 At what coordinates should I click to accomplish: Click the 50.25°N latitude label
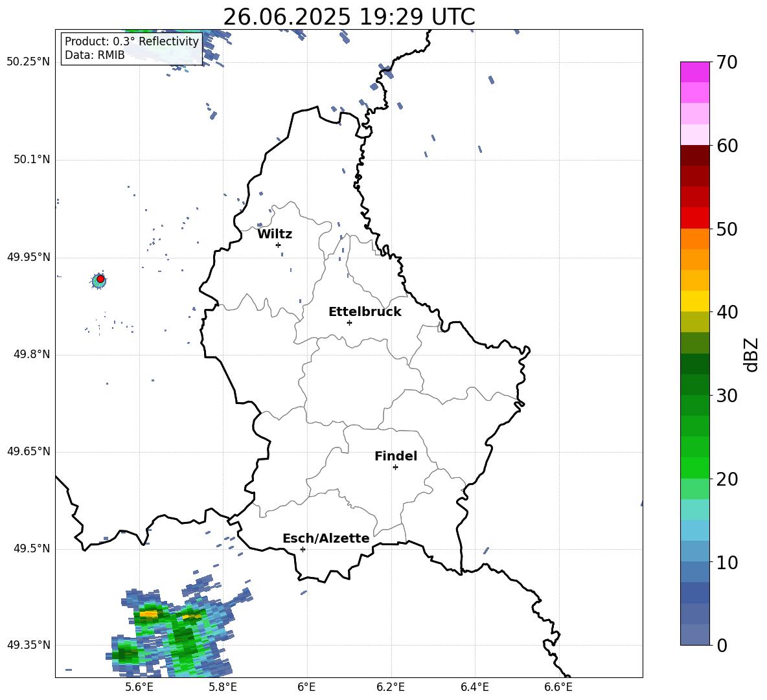(29, 62)
